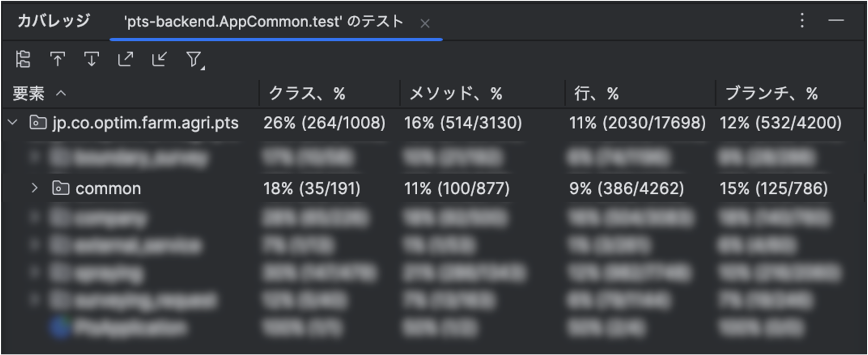Collapse the jp.co.optim.farm.agri.pts package
This screenshot has height=355, width=868.
click(13, 122)
